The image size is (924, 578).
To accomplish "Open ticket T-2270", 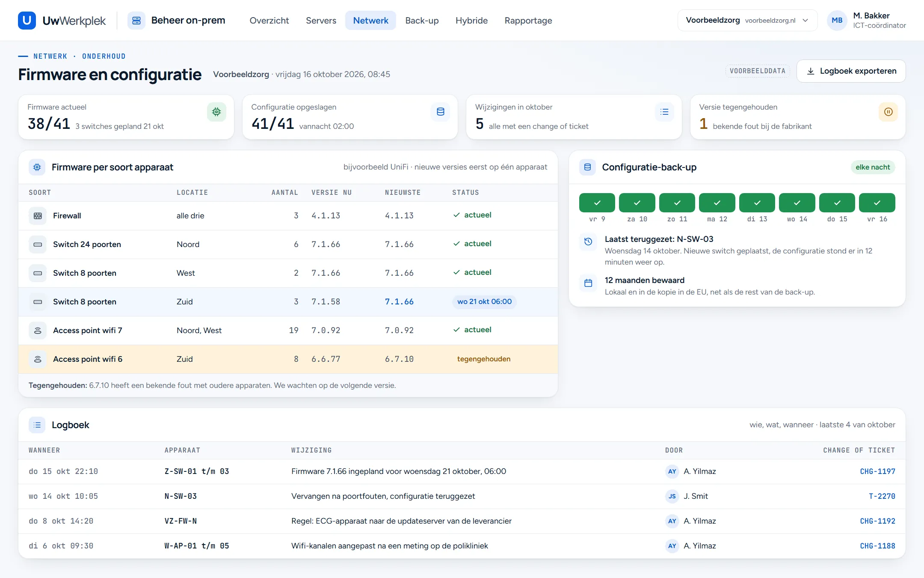I will [882, 496].
